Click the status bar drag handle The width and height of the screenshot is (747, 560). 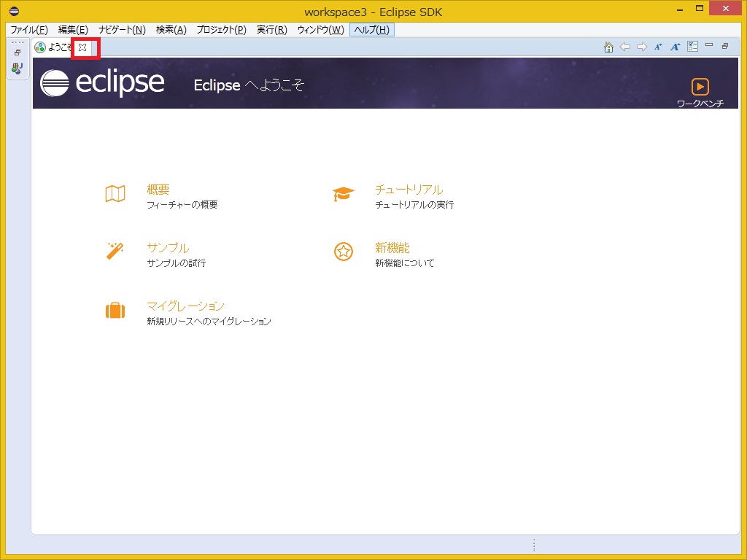pyautogui.click(x=534, y=545)
